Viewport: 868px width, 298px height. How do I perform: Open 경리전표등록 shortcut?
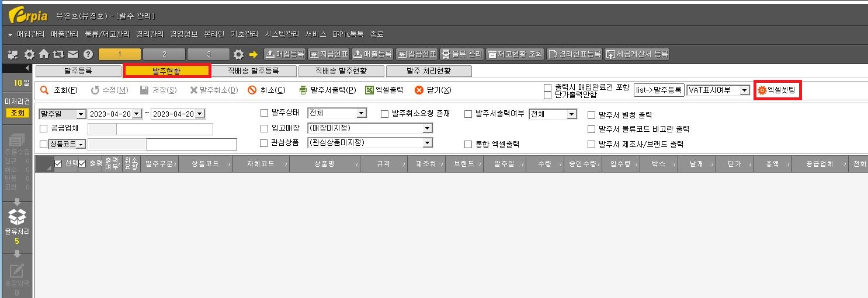coord(575,54)
